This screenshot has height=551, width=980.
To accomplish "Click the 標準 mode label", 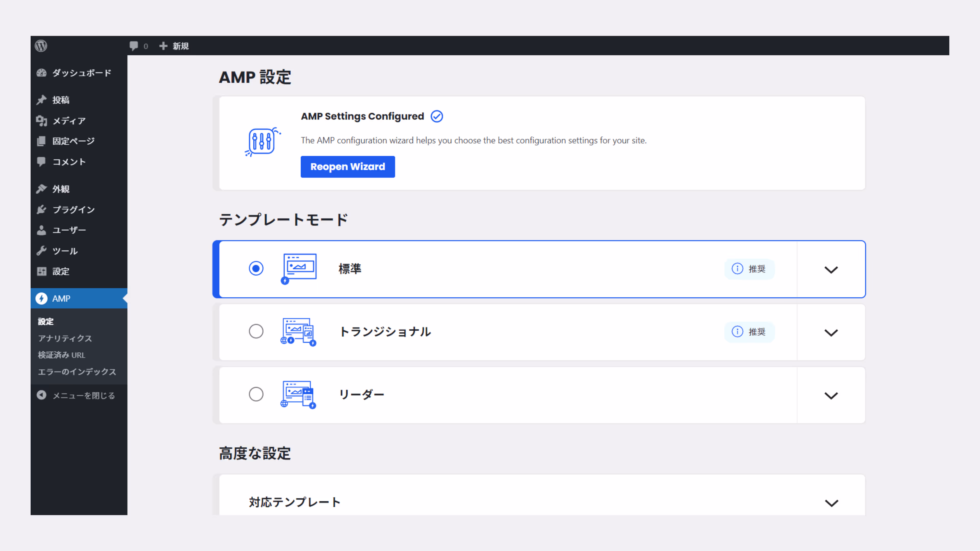I will click(350, 269).
